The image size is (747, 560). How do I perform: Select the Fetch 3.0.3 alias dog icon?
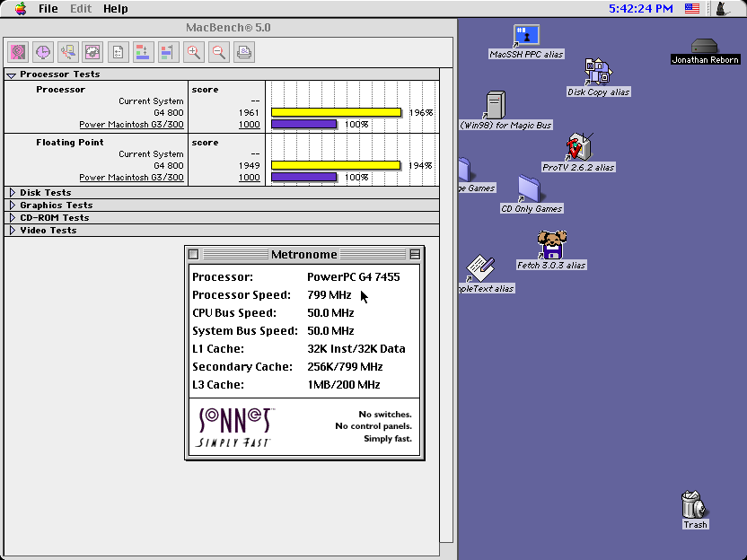coord(551,245)
